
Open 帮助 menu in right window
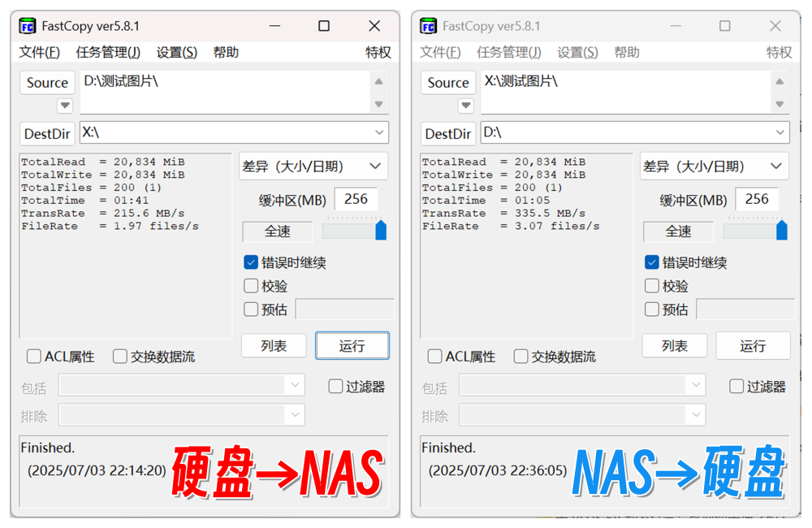(627, 52)
